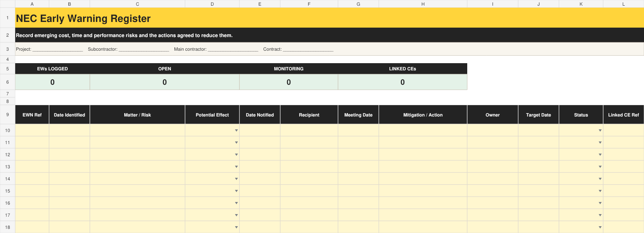
Task: Select column G header
Action: 358,4
